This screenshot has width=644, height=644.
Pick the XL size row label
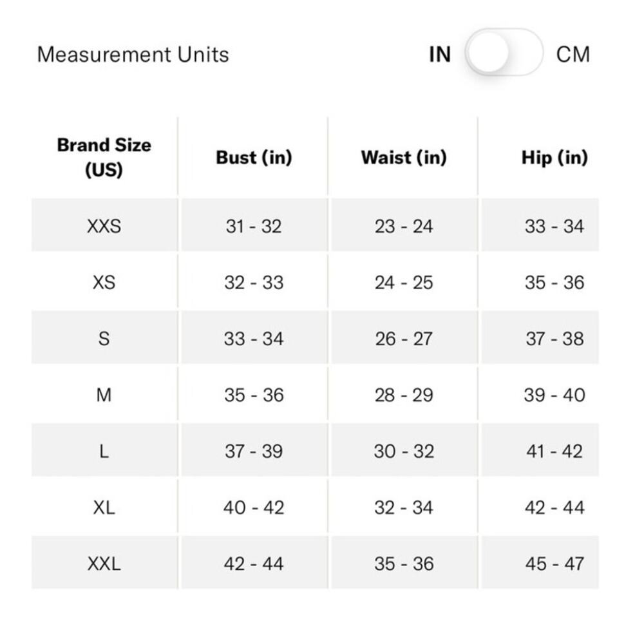tap(104, 507)
